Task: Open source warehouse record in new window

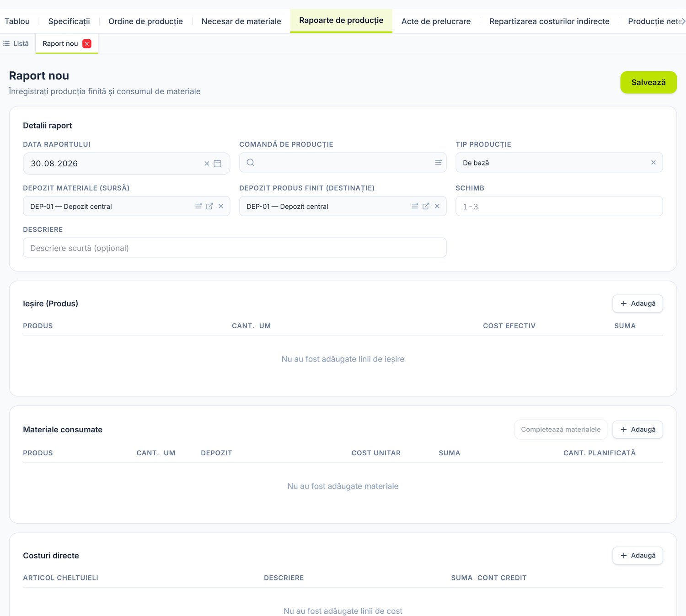Action: (209, 206)
